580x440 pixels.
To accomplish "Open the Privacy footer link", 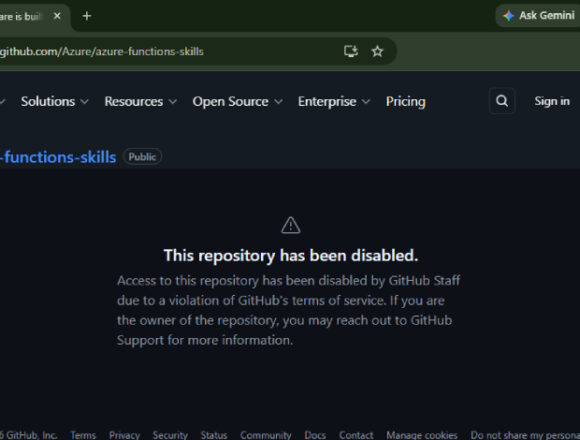I will 124,435.
